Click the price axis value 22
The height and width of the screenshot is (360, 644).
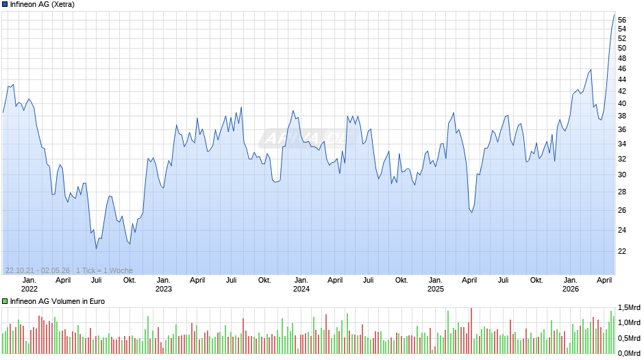pos(622,252)
